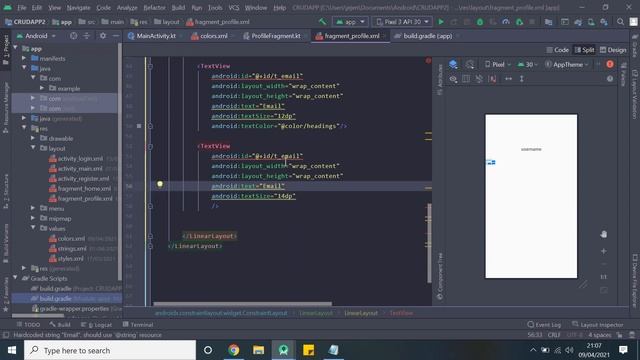
Task: Open the Refactor menu
Action: [154, 8]
